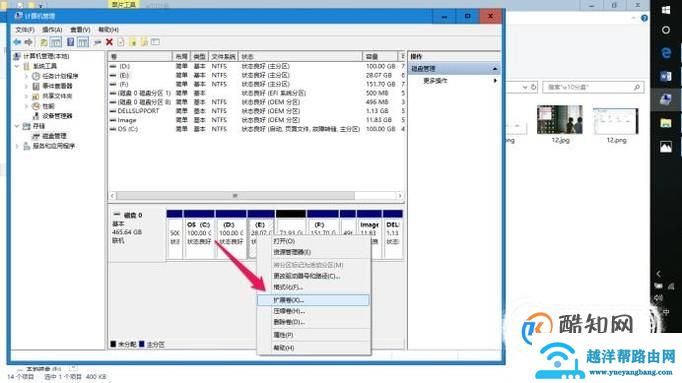Expand the 事件查看器 tree node
The height and width of the screenshot is (383, 682).
point(26,86)
